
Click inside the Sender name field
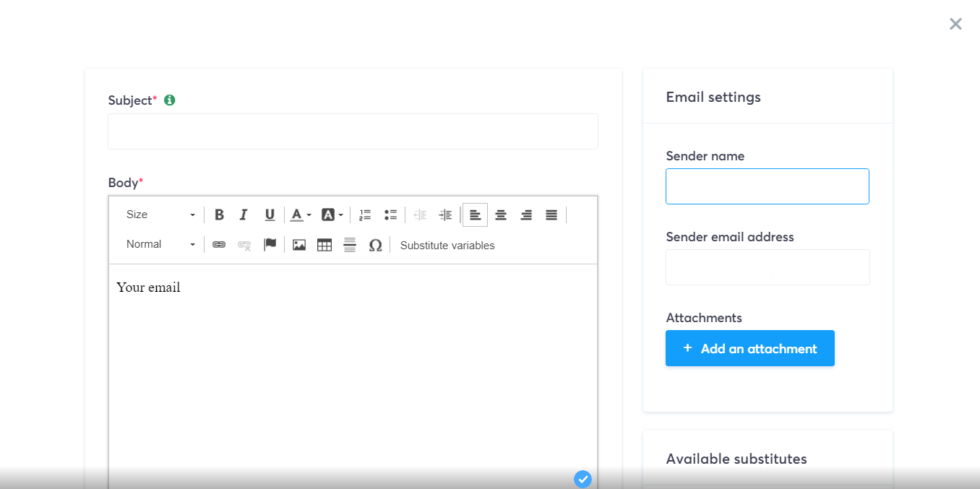click(x=767, y=186)
